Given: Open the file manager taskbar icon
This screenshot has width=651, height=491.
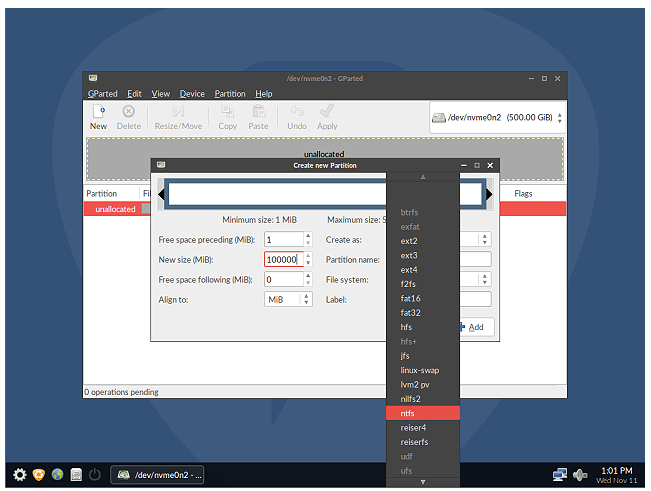Looking at the screenshot, I should point(76,474).
